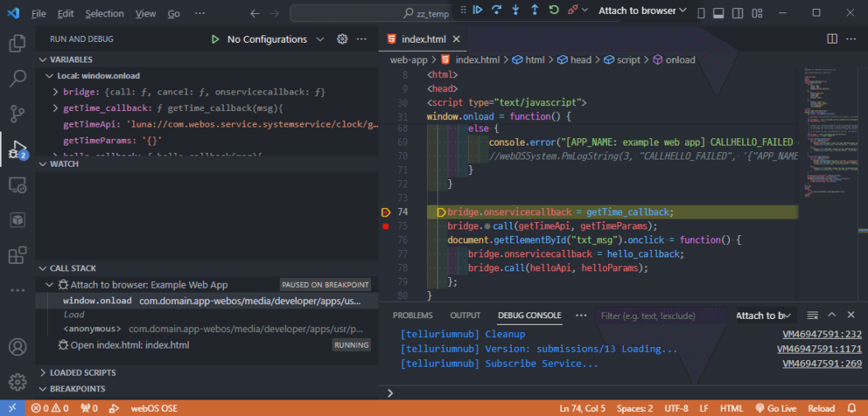
Task: Select the Run and Debug activity icon
Action: pyautogui.click(x=18, y=150)
